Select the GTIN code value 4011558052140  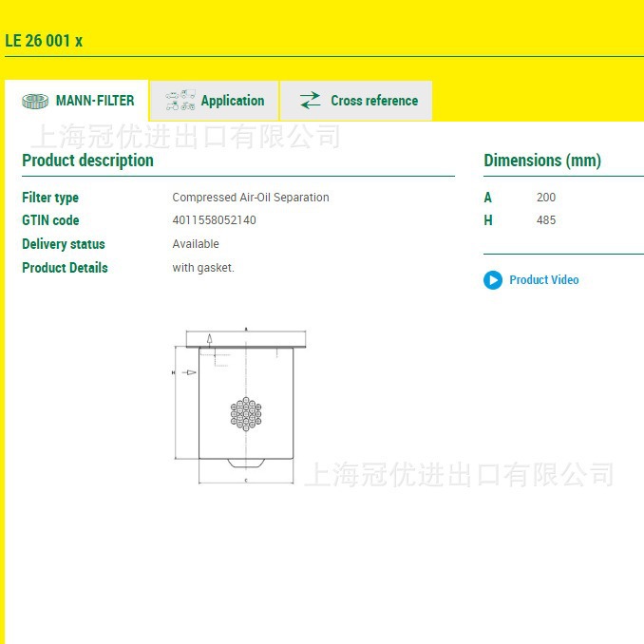click(x=214, y=220)
